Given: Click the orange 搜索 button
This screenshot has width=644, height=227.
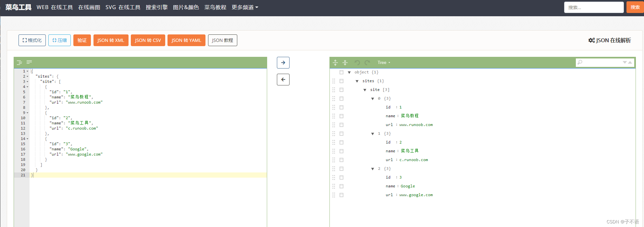Looking at the screenshot, I should [635, 7].
